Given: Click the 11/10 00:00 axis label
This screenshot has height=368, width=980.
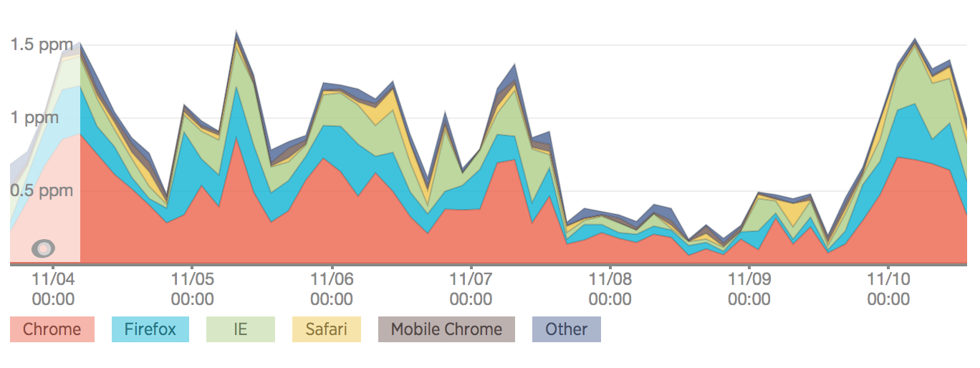Looking at the screenshot, I should tap(888, 288).
